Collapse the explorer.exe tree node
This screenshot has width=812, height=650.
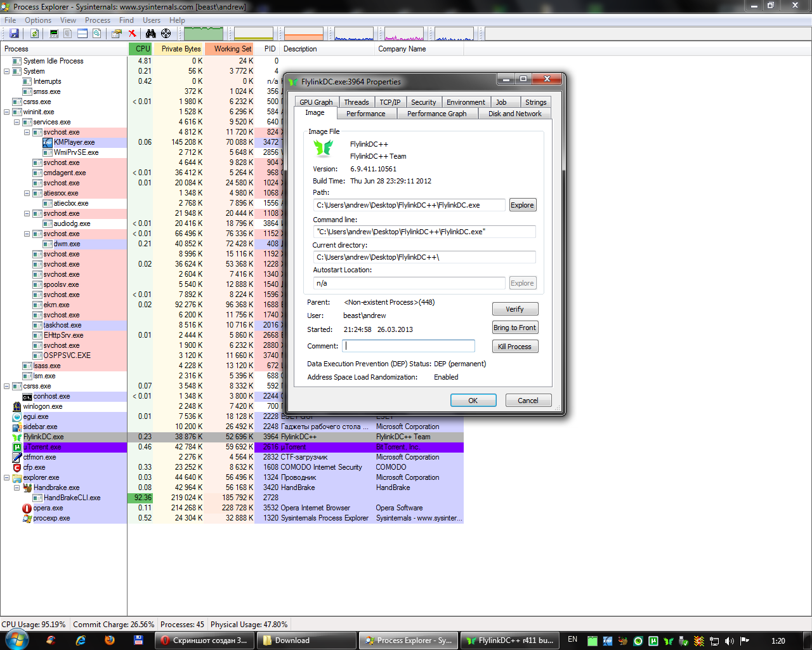(x=7, y=477)
